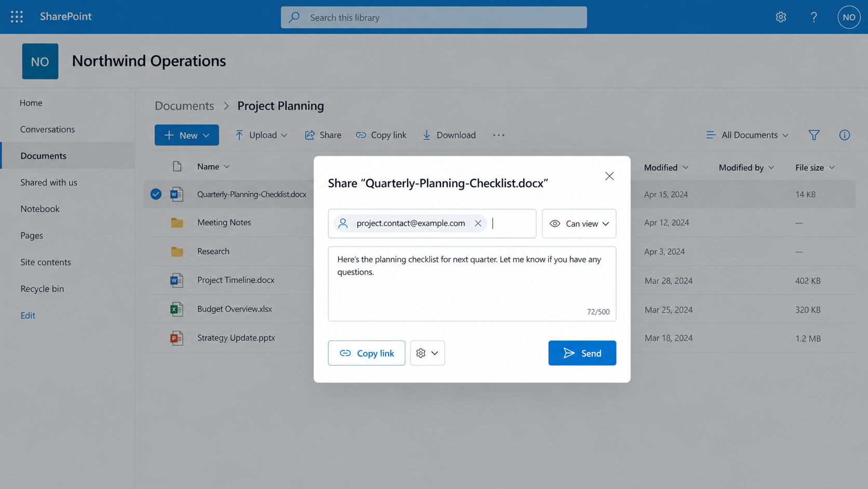Open the Upload dropdown menu
The image size is (868, 489).
261,135
